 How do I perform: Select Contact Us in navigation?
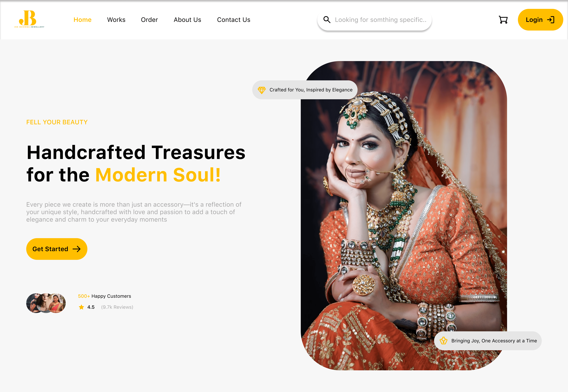tap(234, 20)
